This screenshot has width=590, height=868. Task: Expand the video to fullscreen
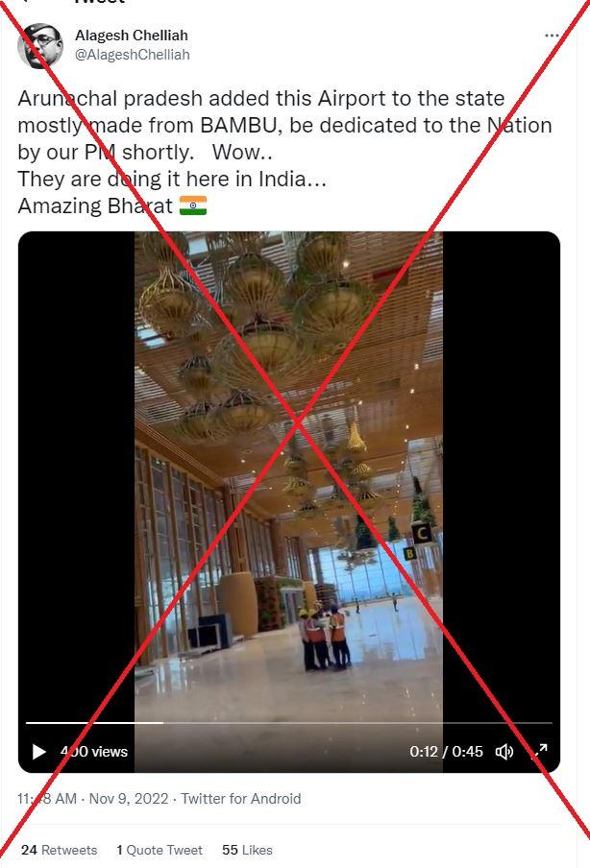click(x=540, y=751)
